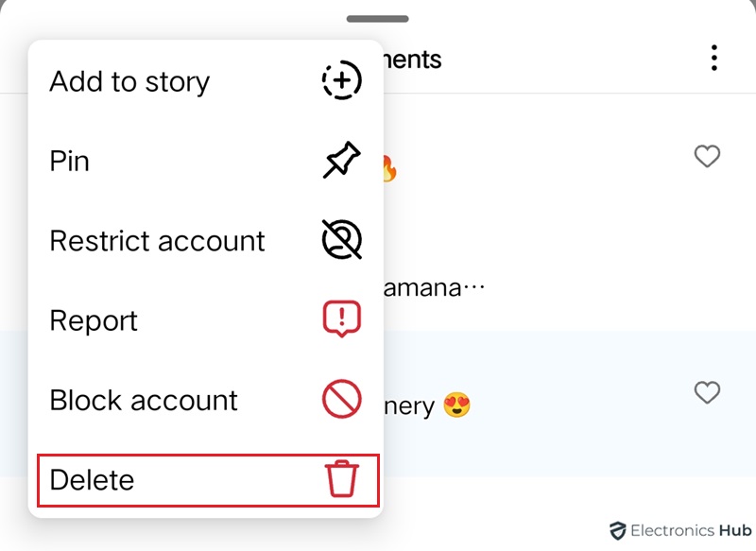Choose Pin from the context menu
756x551 pixels.
[206, 161]
